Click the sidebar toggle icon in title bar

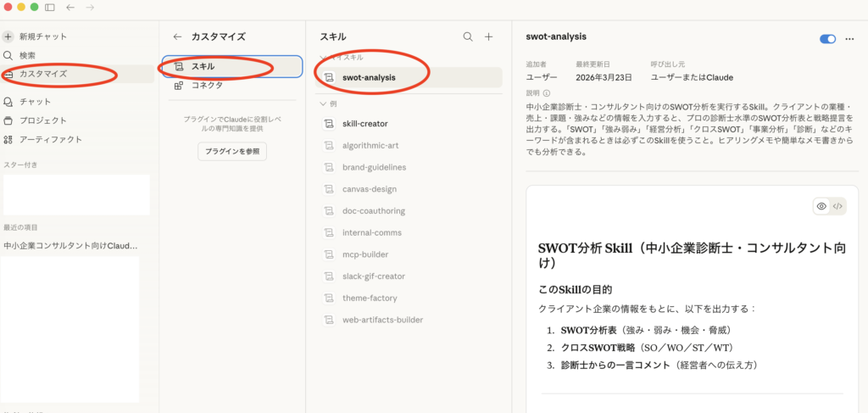(x=50, y=7)
